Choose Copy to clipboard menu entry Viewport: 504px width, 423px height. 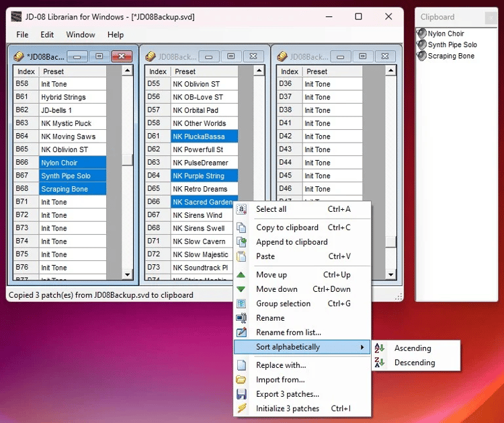pyautogui.click(x=302, y=227)
